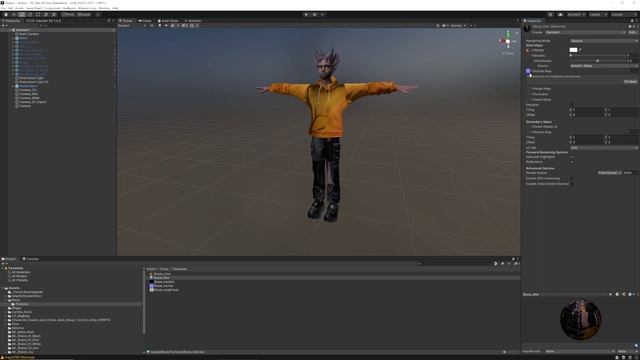Enable Double Sided Global Illumination checkbox

(x=571, y=184)
